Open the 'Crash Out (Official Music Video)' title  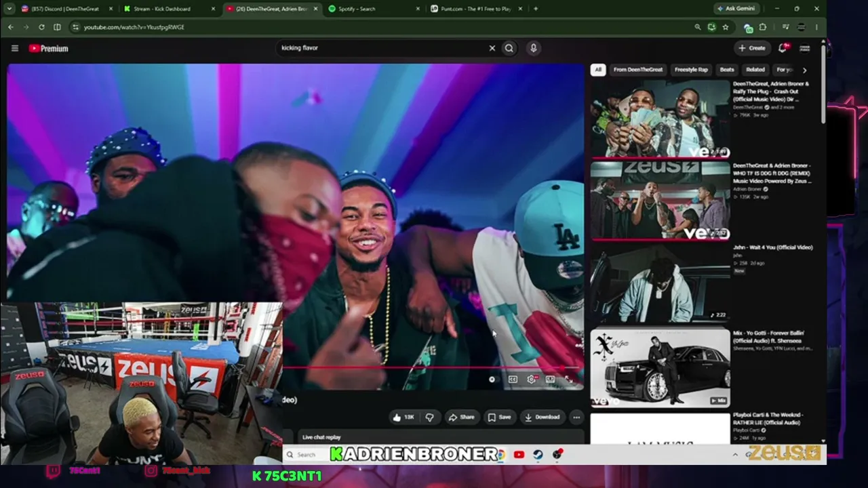(x=770, y=91)
